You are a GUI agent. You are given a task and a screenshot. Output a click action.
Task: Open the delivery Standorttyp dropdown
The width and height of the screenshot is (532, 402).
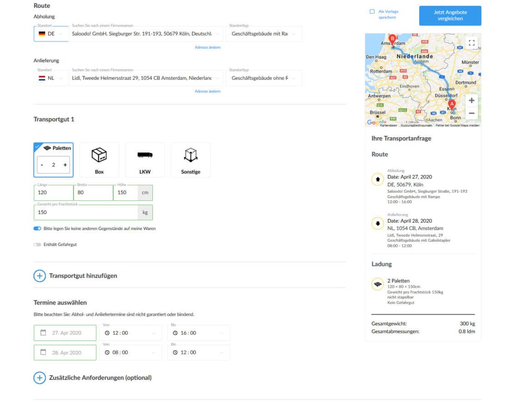(263, 78)
